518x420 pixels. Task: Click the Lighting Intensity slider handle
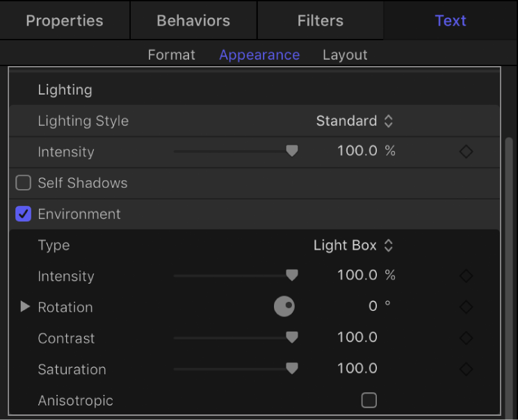point(292,151)
